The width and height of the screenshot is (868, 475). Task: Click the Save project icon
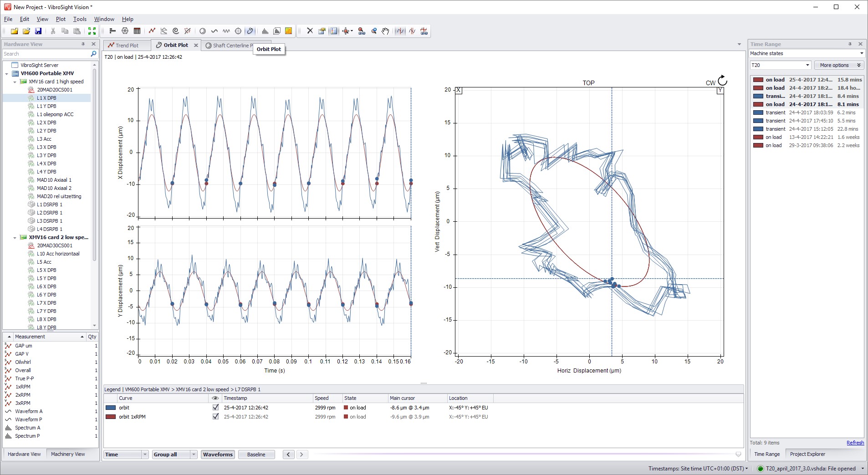pos(39,31)
